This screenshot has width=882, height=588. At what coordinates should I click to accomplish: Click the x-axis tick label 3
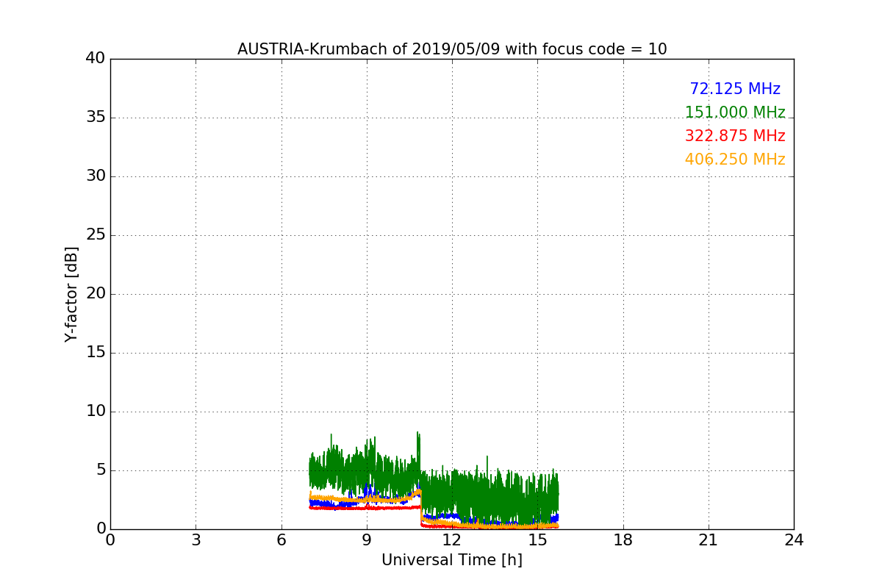point(196,540)
